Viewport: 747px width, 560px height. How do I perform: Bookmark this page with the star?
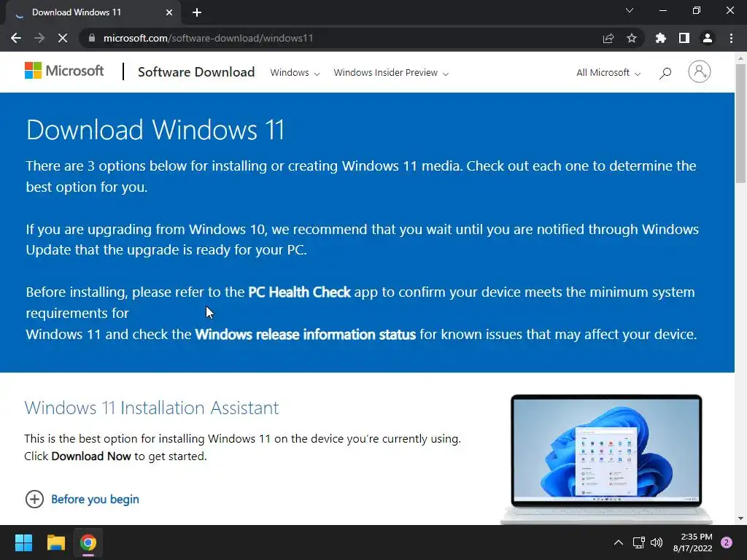632,38
